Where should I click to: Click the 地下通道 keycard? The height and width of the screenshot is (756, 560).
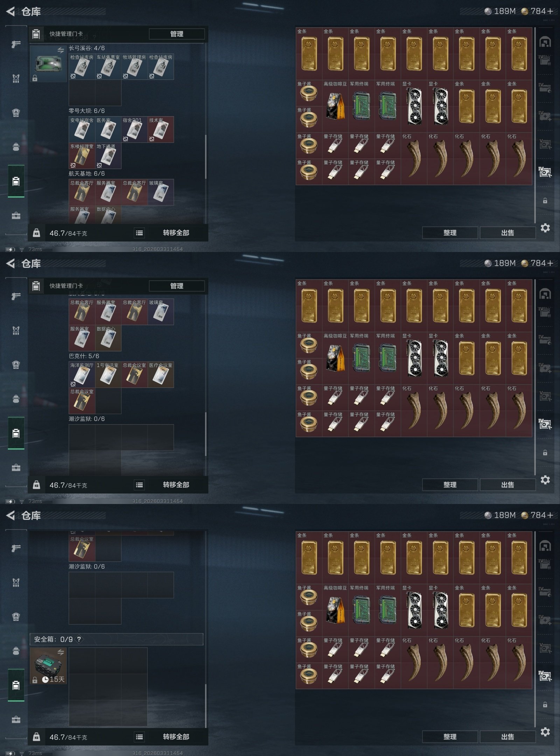coord(108,156)
